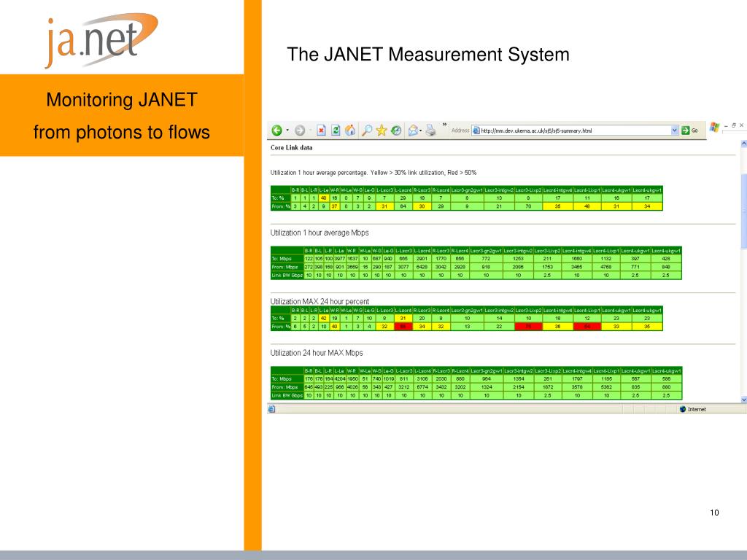Click the 3977 cell in 1 hour Mbps table
Image resolution: width=747 pixels, height=560 pixels.
(340, 259)
